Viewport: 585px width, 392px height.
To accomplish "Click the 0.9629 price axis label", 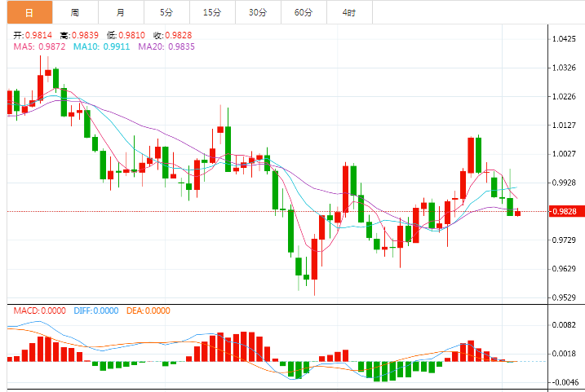I will [x=564, y=269].
